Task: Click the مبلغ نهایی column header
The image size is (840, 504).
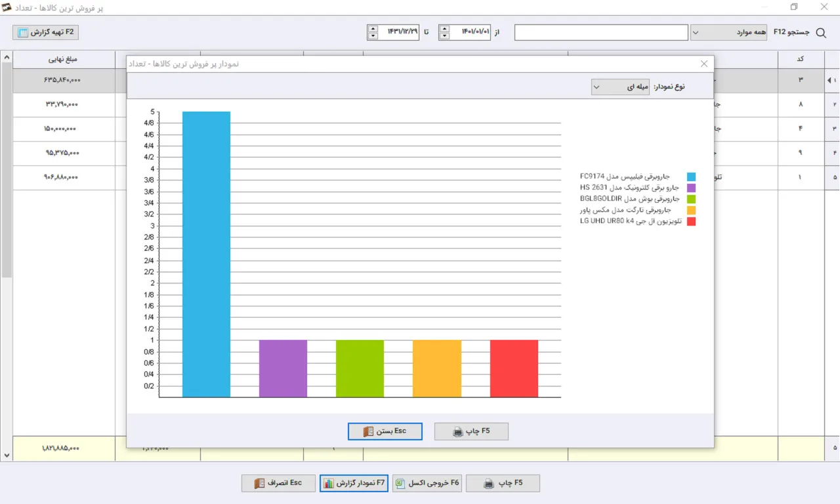Action: [x=64, y=59]
